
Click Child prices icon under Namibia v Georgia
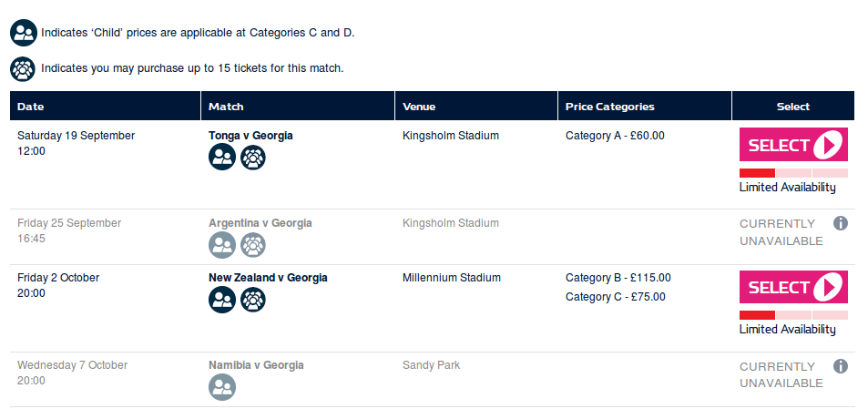pyautogui.click(x=222, y=387)
